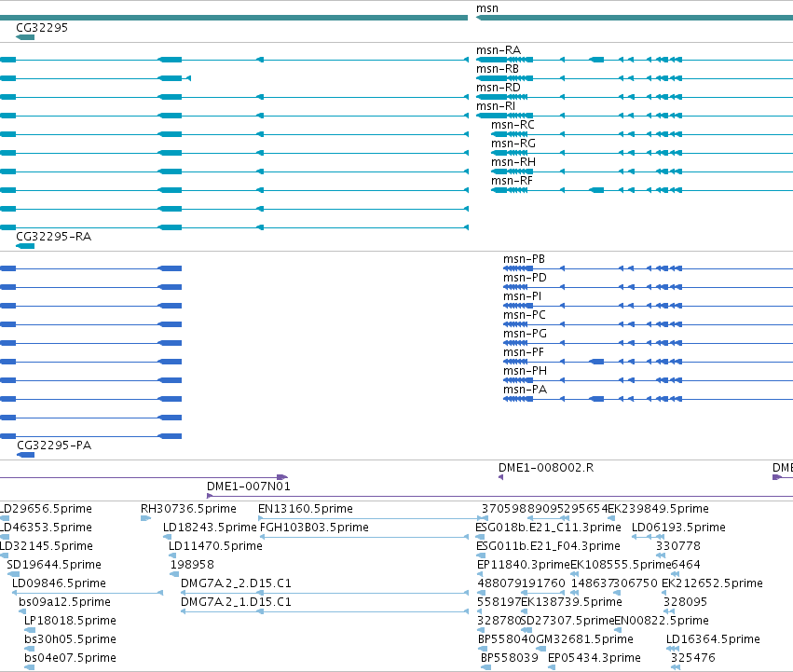Select the msn-RG transcript label
The width and height of the screenshot is (793, 672).
[513, 144]
